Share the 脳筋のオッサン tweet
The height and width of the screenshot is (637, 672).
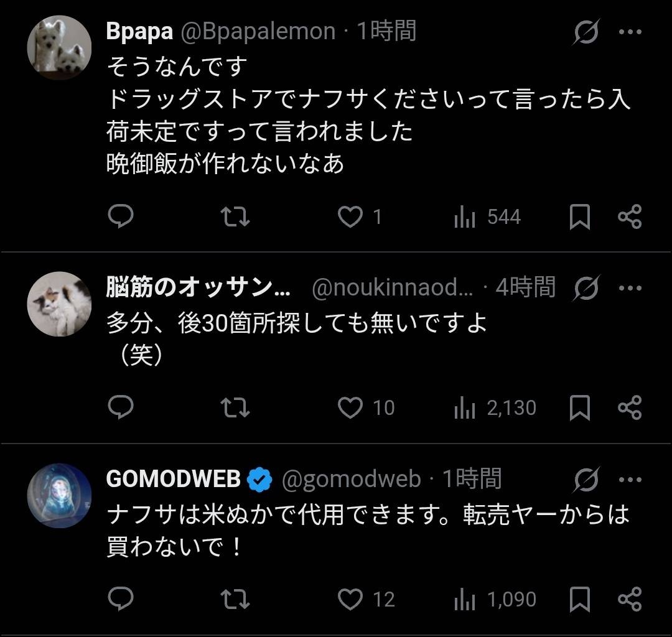coord(629,407)
